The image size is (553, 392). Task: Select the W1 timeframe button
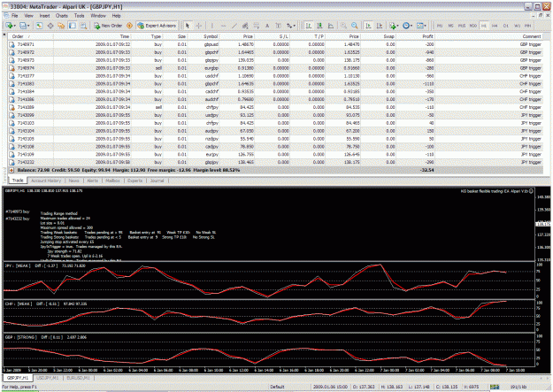(517, 26)
